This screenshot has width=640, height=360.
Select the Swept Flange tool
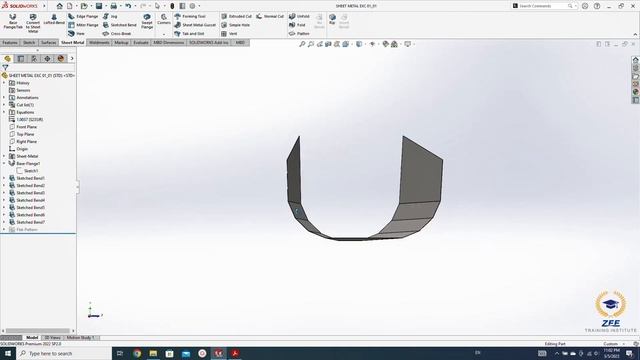pyautogui.click(x=147, y=21)
